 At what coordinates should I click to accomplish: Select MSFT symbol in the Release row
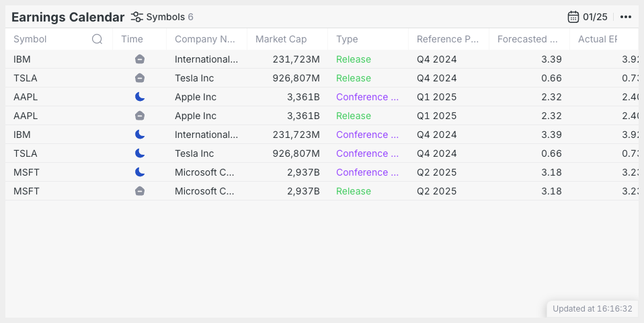(26, 191)
